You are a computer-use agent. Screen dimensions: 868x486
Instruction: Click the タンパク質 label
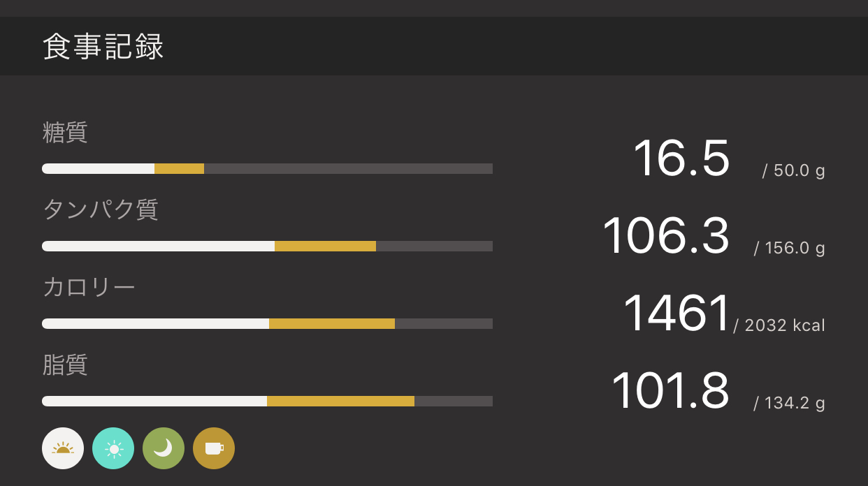pyautogui.click(x=101, y=209)
